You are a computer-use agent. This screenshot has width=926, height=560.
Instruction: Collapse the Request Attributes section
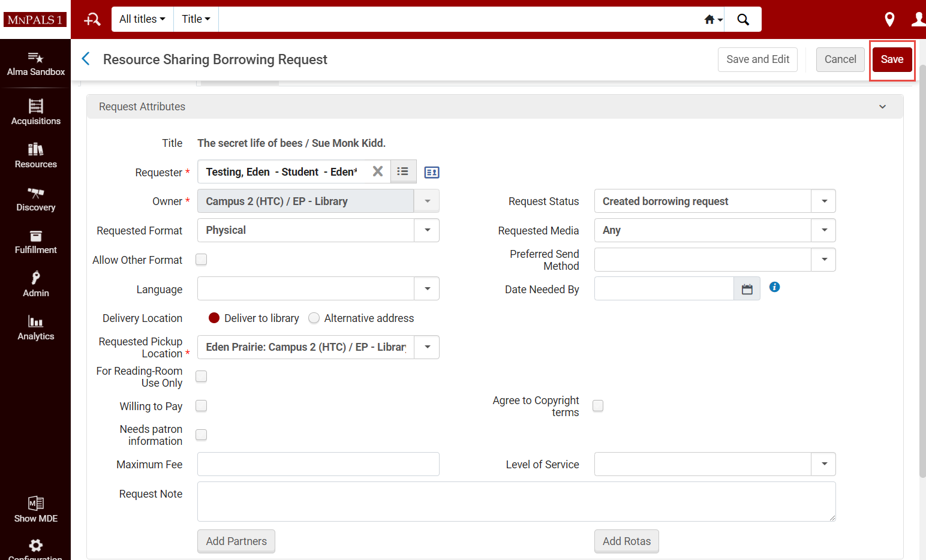click(883, 107)
